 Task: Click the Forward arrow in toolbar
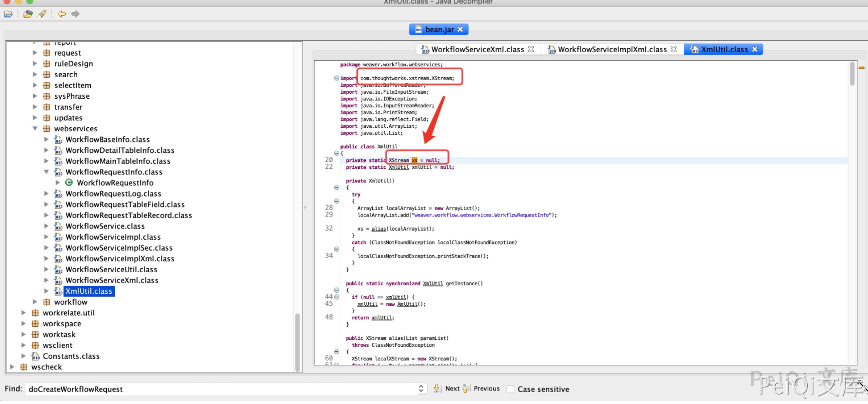coord(75,14)
